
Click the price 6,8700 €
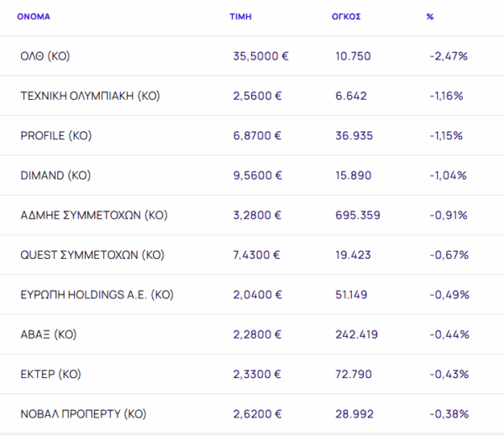tap(257, 136)
